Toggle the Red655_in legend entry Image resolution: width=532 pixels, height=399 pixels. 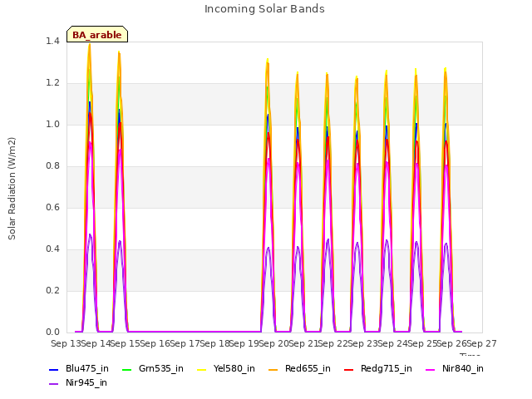pyautogui.click(x=299, y=369)
